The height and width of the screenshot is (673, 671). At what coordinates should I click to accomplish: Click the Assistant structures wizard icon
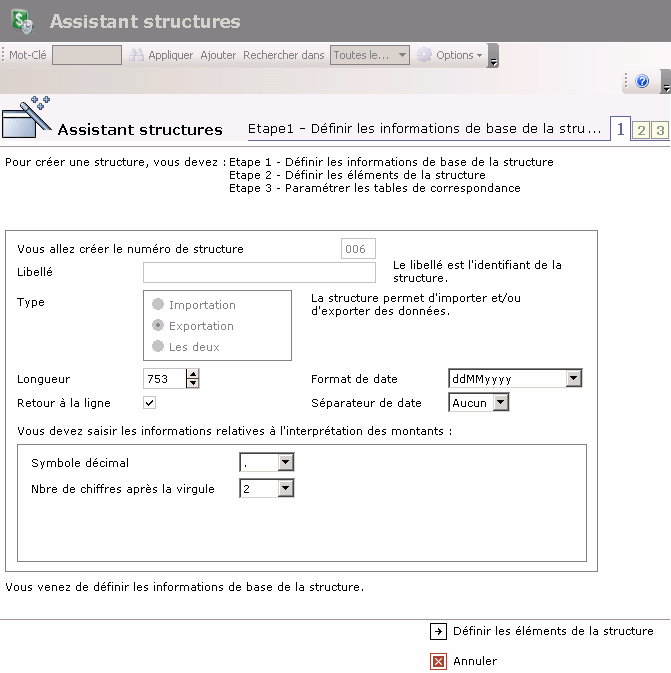27,119
